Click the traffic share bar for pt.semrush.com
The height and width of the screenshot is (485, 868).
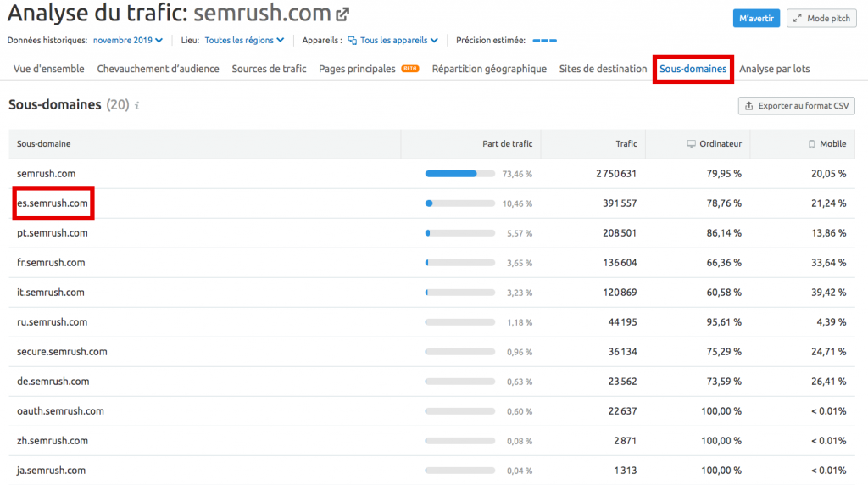460,233
